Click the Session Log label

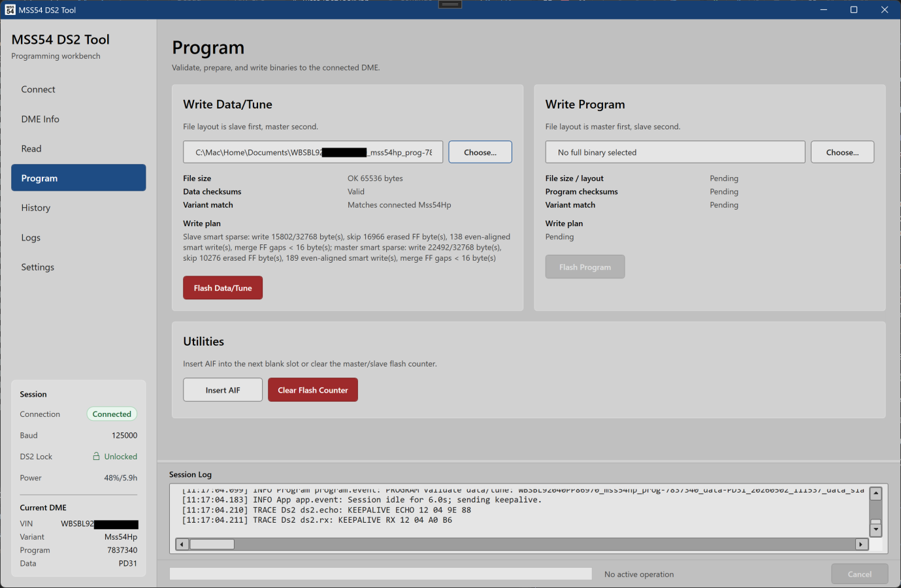coord(190,474)
